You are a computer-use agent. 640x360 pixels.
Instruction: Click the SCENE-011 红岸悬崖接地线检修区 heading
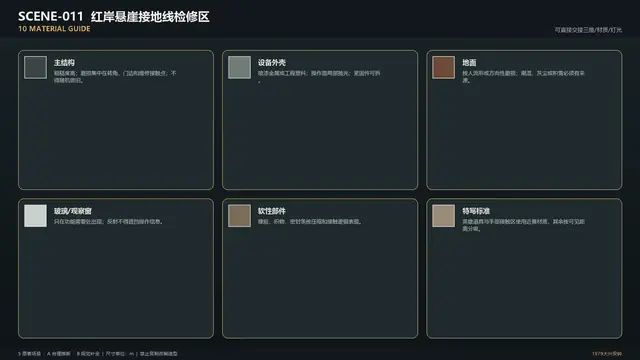coord(113,16)
